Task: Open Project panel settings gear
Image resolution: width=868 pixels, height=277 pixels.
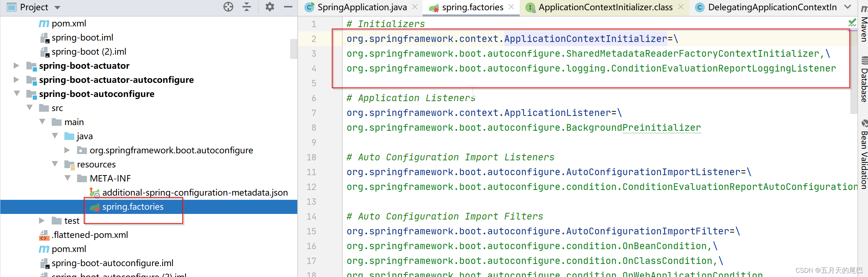Action: tap(270, 7)
